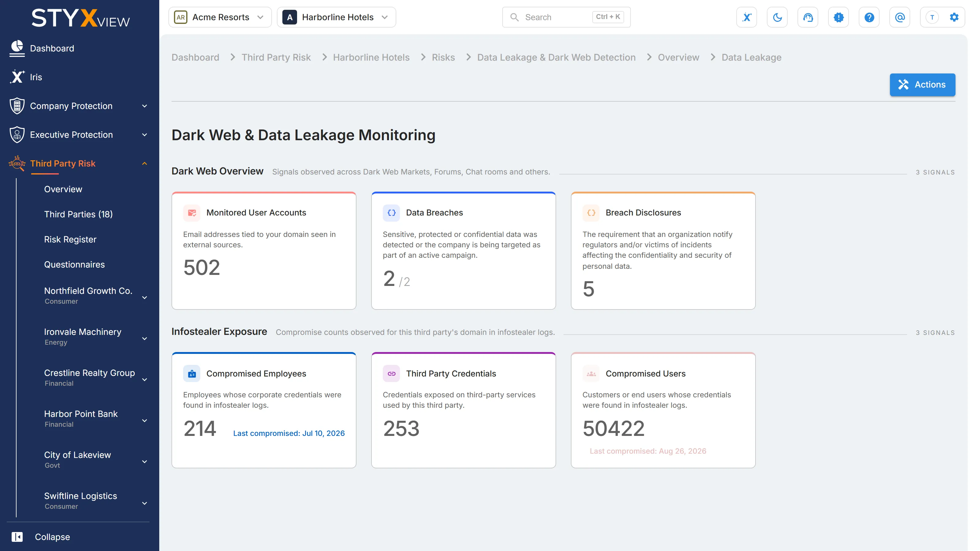Viewport: 980px width, 551px height.
Task: Toggle dark mode moon icon
Action: click(x=777, y=17)
